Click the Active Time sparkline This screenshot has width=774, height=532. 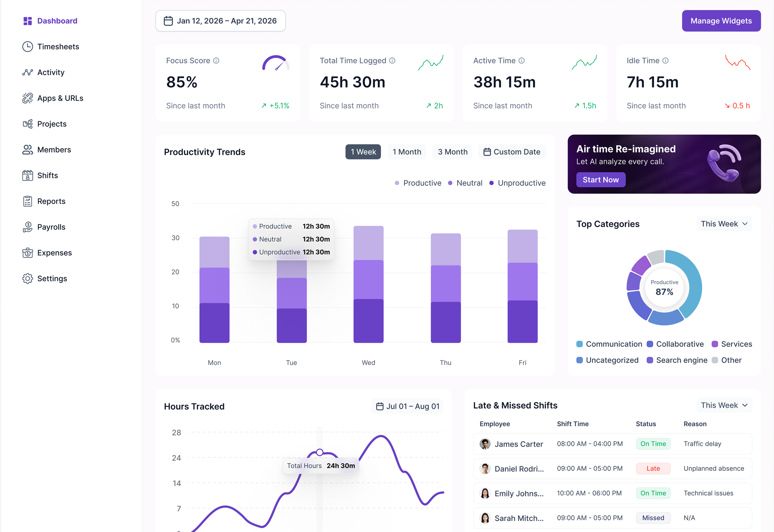pos(584,63)
